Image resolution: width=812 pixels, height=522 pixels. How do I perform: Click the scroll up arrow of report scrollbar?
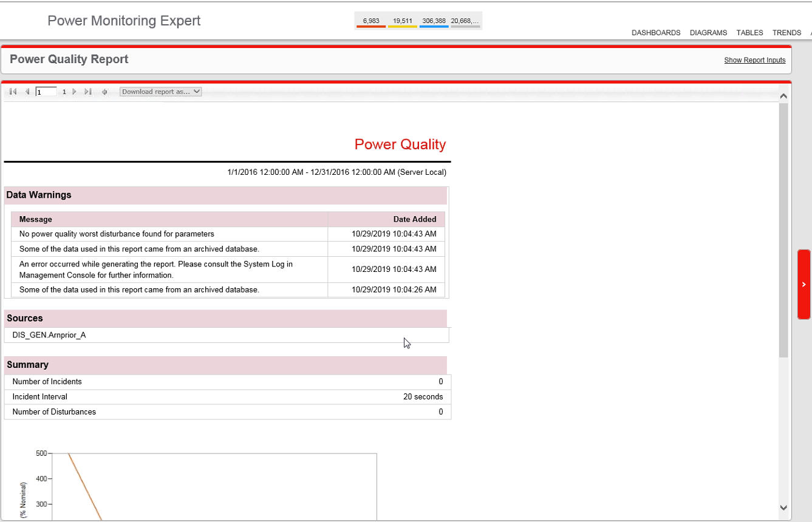coord(783,96)
